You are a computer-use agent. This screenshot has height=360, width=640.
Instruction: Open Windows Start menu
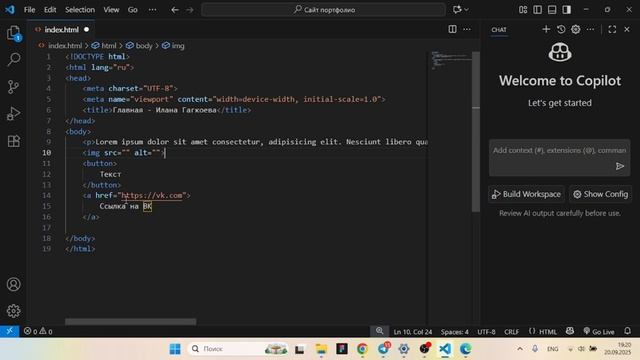[x=175, y=349]
